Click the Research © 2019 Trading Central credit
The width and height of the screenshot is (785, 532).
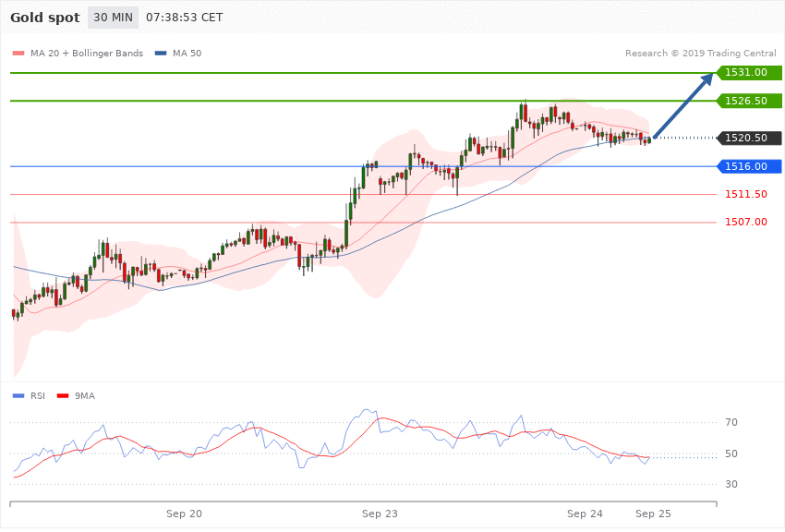[x=700, y=53]
